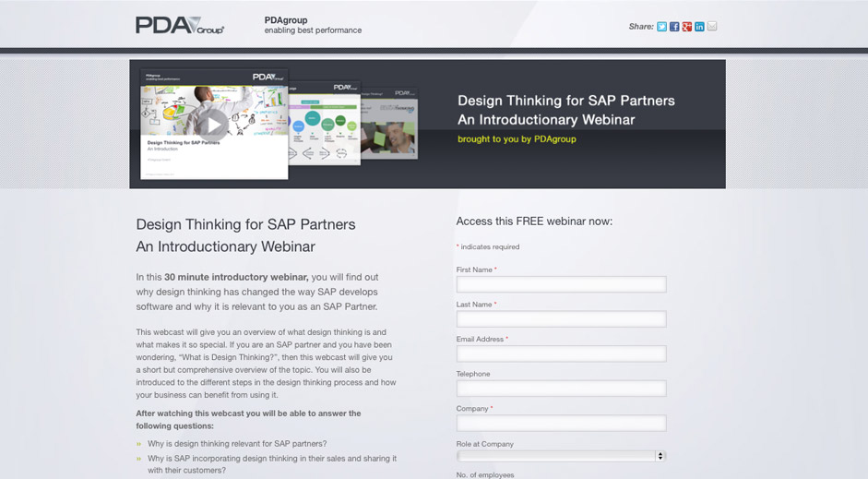This screenshot has height=479, width=868.
Task: Click 'PDAgroup' header title text
Action: tap(286, 20)
